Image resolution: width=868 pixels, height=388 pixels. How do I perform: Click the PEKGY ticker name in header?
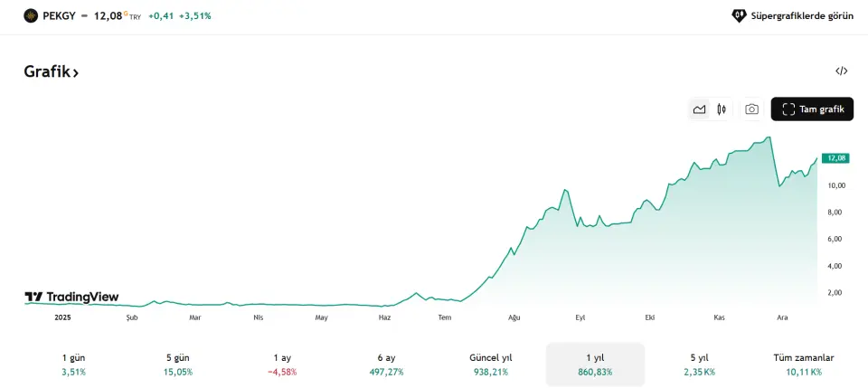point(59,15)
